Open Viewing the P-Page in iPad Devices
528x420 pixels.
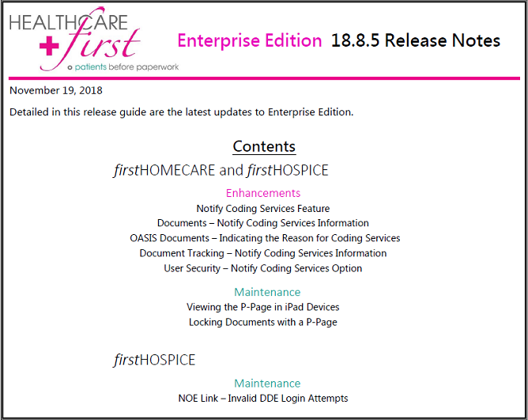pos(263,307)
